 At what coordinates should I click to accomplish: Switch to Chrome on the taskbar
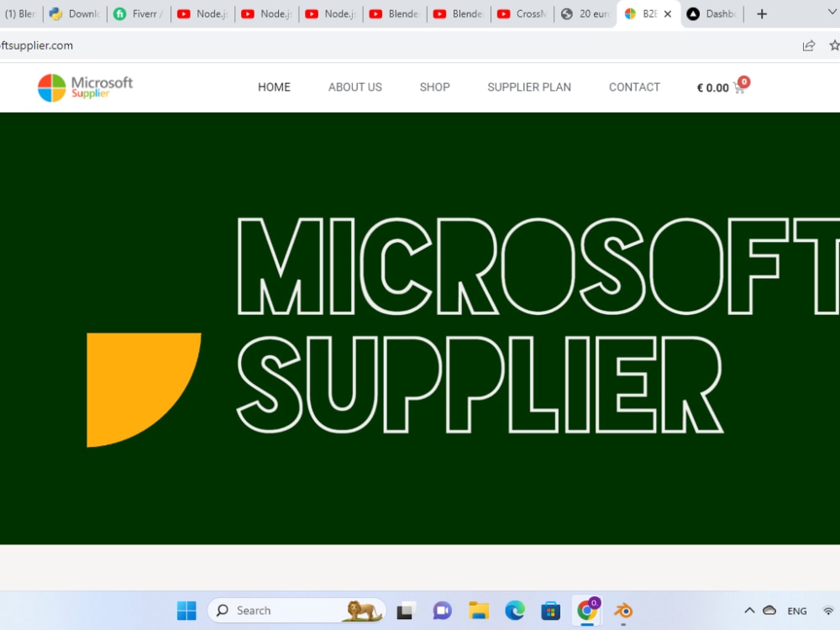pyautogui.click(x=588, y=610)
